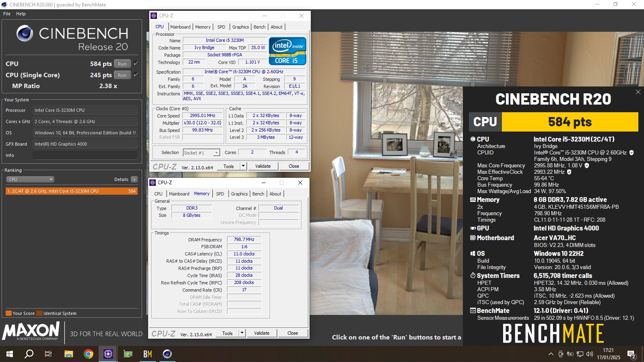The height and width of the screenshot is (362, 644).
Task: Click the shield icon beside Max Core Frequency
Action: point(587,165)
